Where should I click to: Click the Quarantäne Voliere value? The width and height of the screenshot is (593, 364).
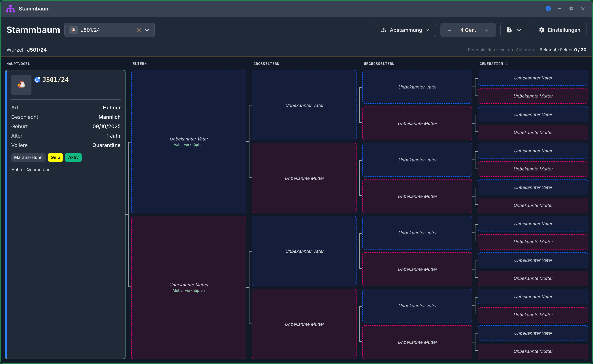point(106,145)
